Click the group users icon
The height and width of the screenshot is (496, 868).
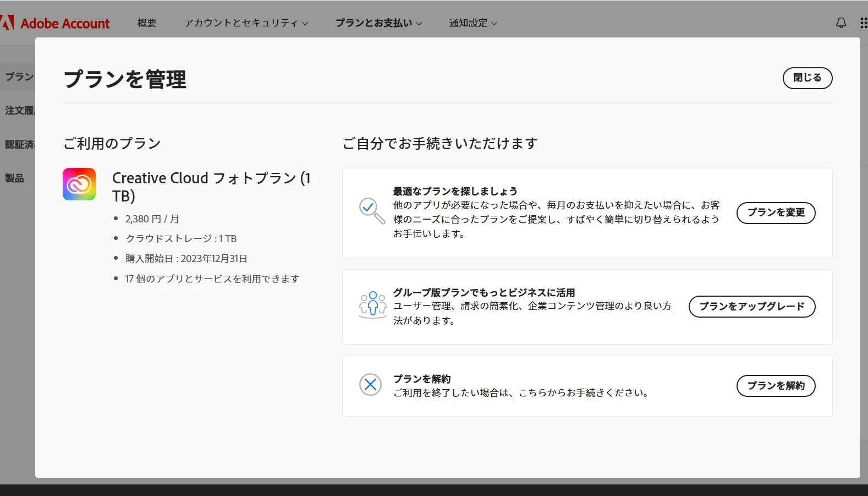tap(372, 305)
